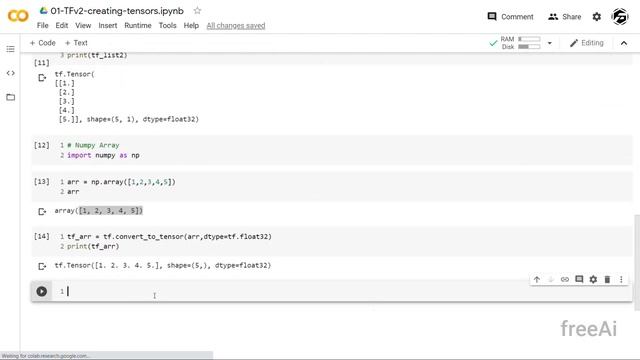Select cell execution count [13]
Viewport: 640px width, 360px height.
(42, 182)
